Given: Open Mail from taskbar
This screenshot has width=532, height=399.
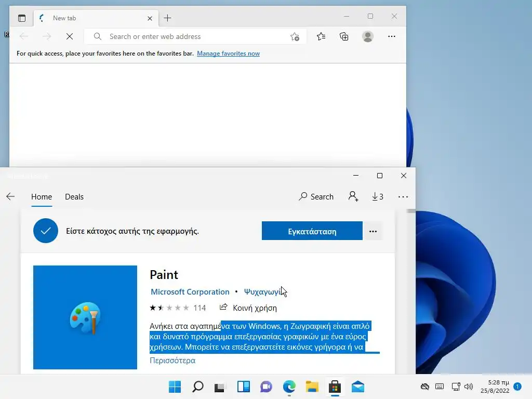Looking at the screenshot, I should pyautogui.click(x=357, y=387).
